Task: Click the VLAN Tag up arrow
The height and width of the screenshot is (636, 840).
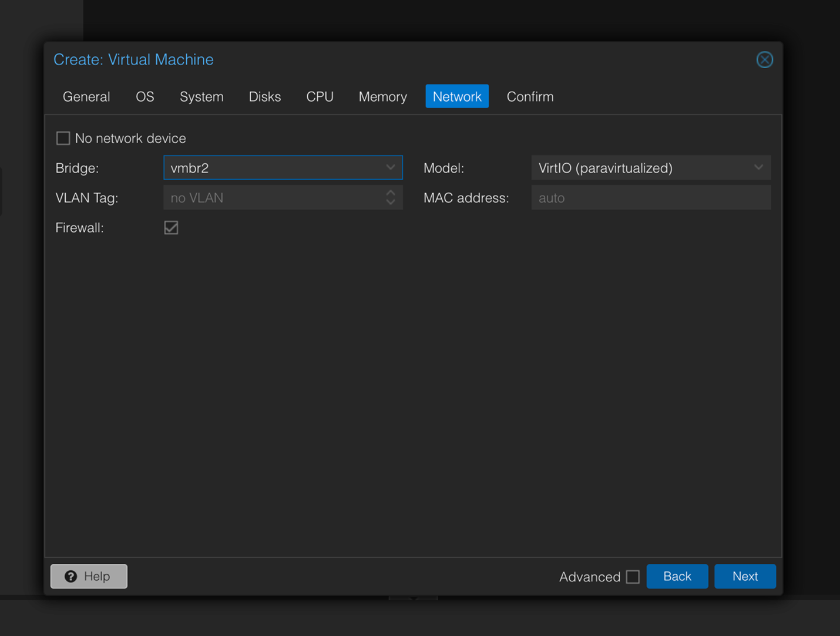Action: pos(391,193)
